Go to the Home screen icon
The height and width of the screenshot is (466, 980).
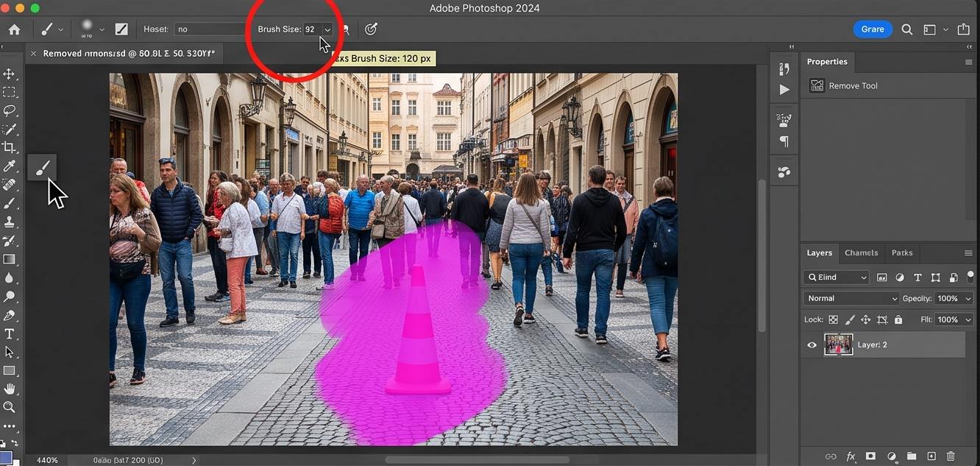15,29
